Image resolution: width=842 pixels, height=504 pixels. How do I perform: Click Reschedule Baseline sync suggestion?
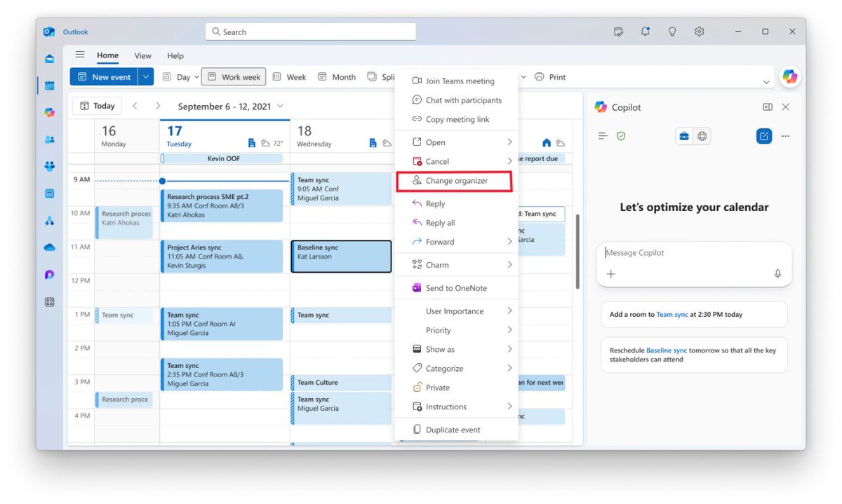coord(694,355)
